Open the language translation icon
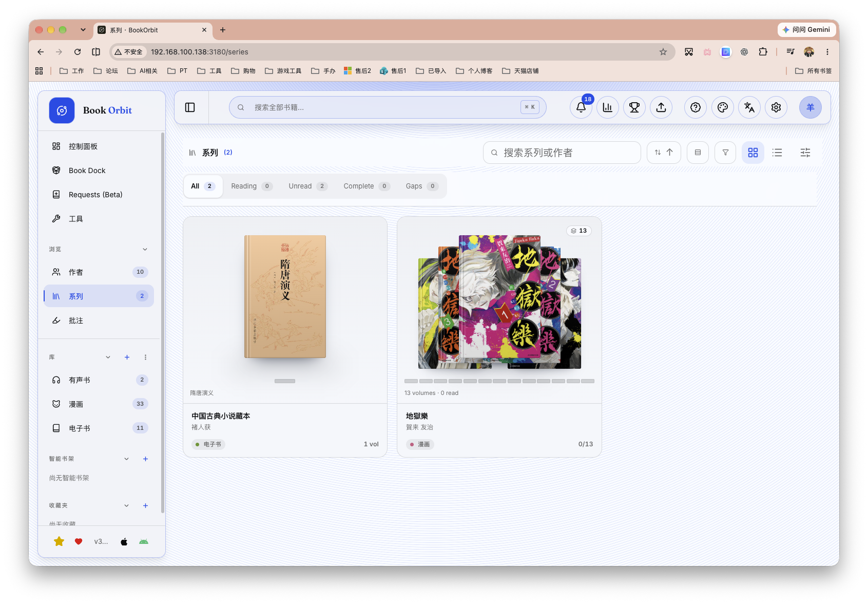This screenshot has width=868, height=604. [x=749, y=107]
